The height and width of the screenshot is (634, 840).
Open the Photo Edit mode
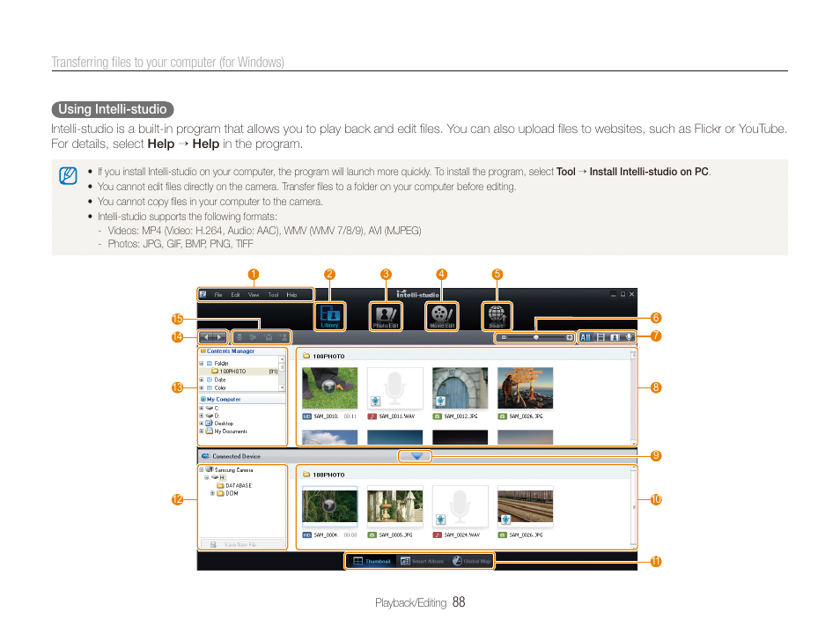pos(386,316)
